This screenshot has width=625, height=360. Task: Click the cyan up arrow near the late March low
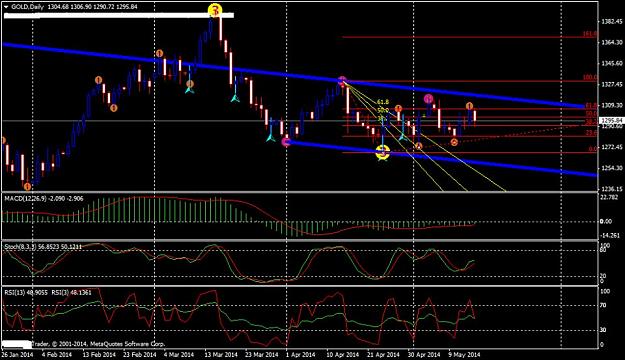coord(271,138)
